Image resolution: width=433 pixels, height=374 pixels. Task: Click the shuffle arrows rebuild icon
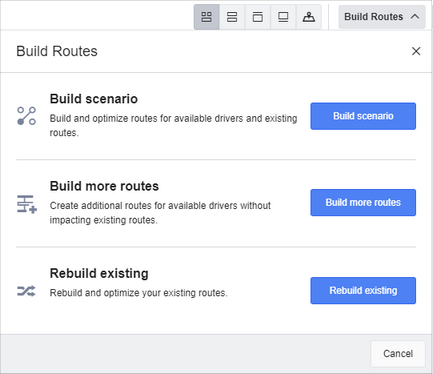[26, 291]
